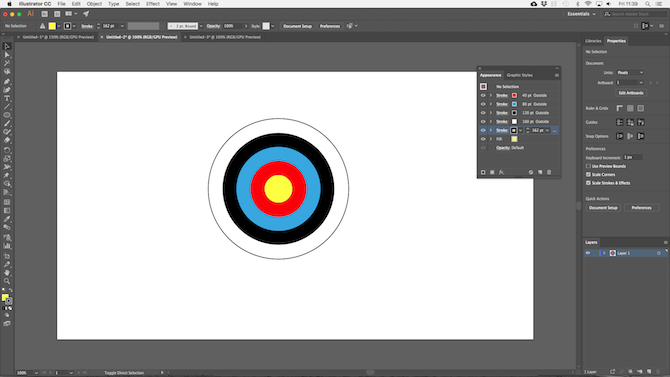670x377 pixels.
Task: Switch to the Graphic Styles tab
Action: [x=520, y=75]
